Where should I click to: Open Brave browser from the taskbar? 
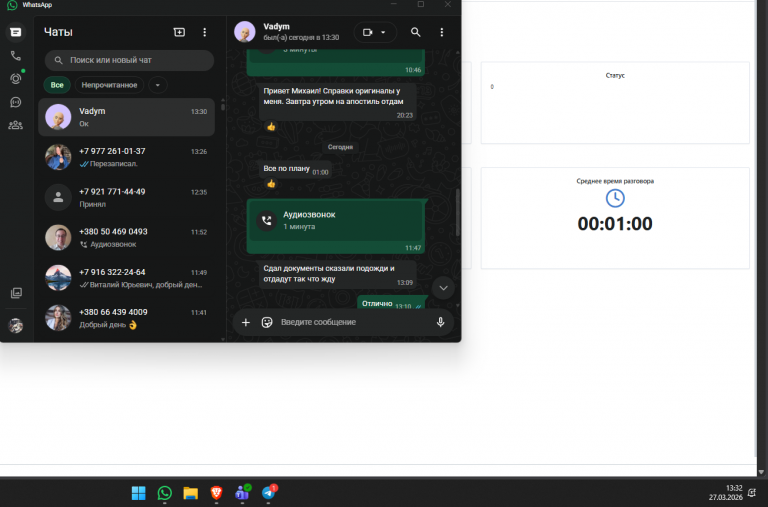click(x=216, y=493)
